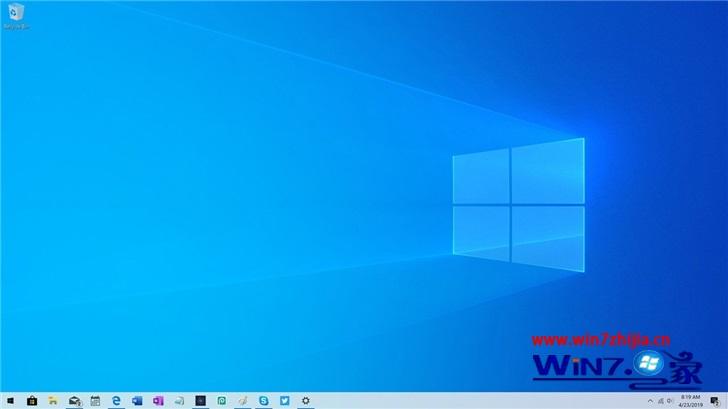Open the volume control tray icon
The image size is (728, 409).
(670, 401)
